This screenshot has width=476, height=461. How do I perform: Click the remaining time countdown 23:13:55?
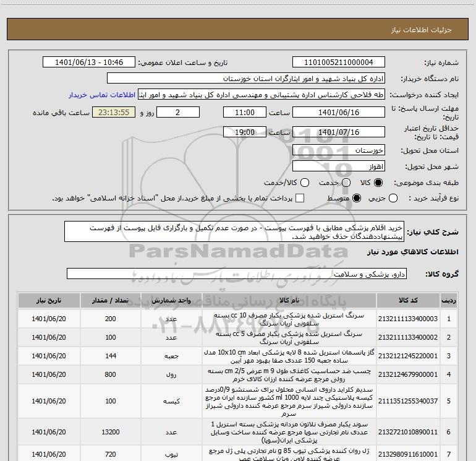pyautogui.click(x=114, y=112)
